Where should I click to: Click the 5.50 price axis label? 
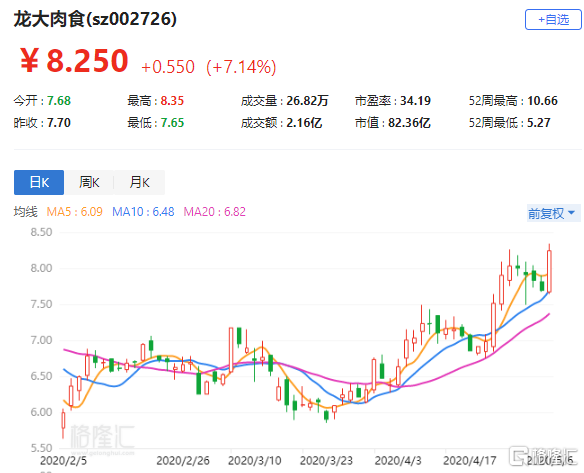coord(41,448)
